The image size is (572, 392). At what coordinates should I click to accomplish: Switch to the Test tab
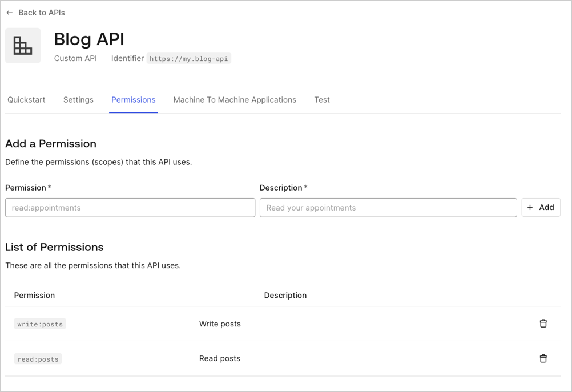coord(321,99)
